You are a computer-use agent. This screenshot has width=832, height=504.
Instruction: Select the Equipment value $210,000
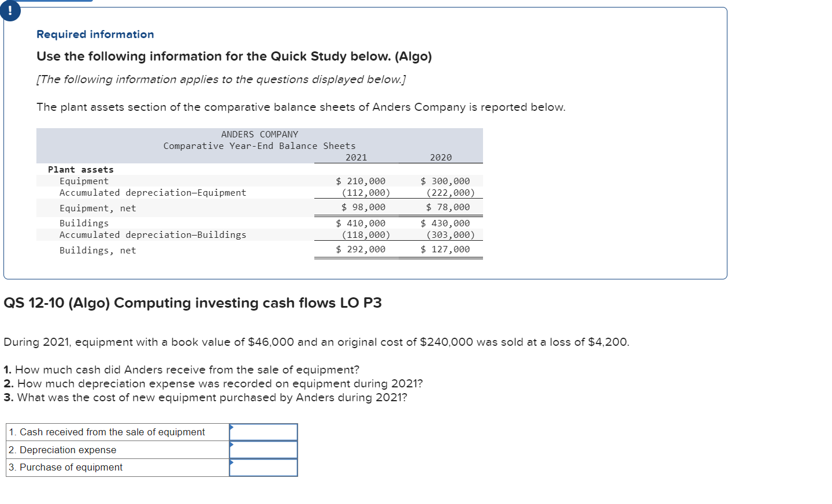pos(360,181)
